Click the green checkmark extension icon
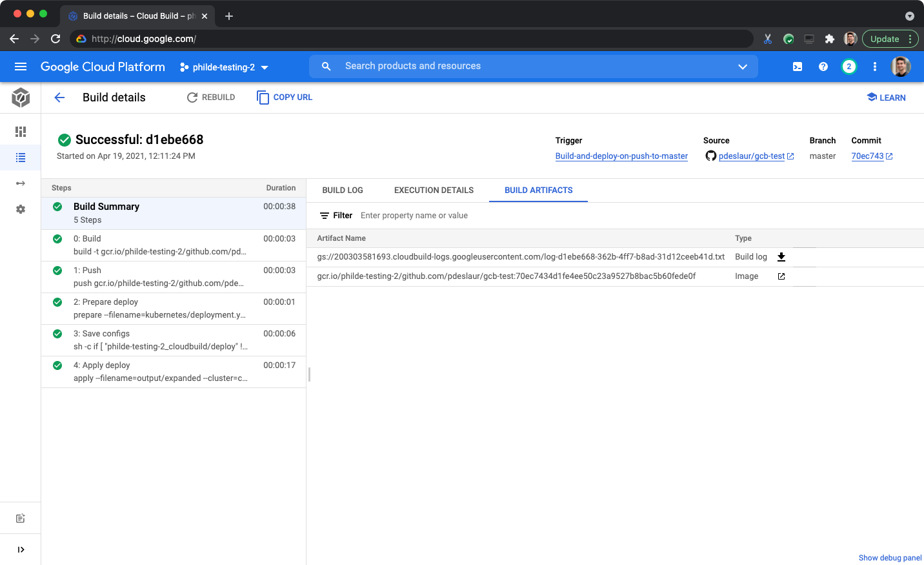Viewport: 924px width, 565px height. coord(788,39)
